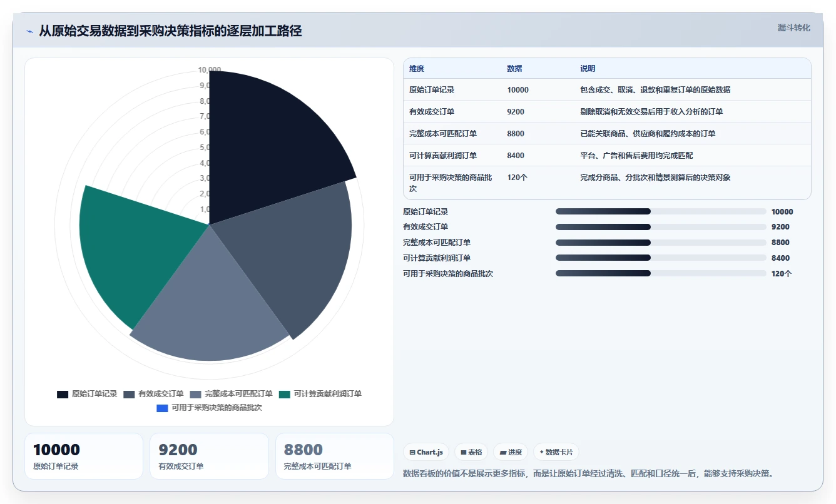Click the footer sentence starting 数据看板的价值
Viewport: 836px width, 504px height.
589,473
